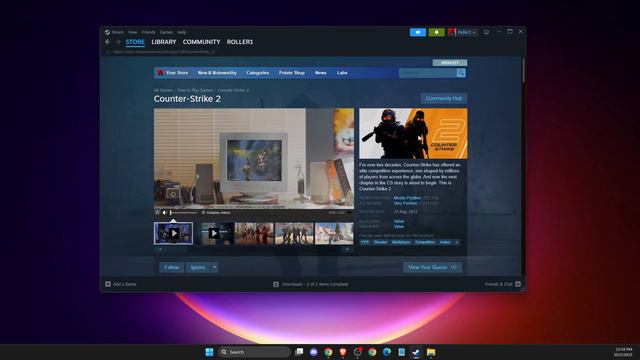Select the fifth screenshot thumbnail
640x360 pixels.
[334, 233]
